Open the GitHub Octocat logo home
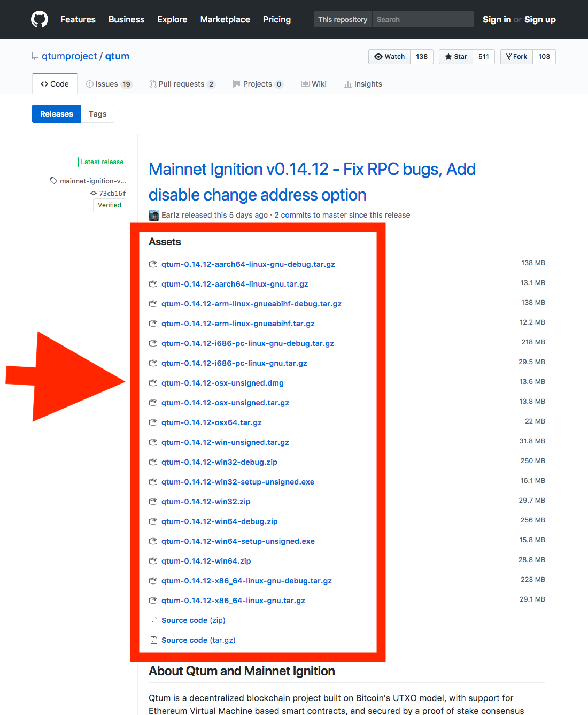The height and width of the screenshot is (715, 588). tap(40, 19)
